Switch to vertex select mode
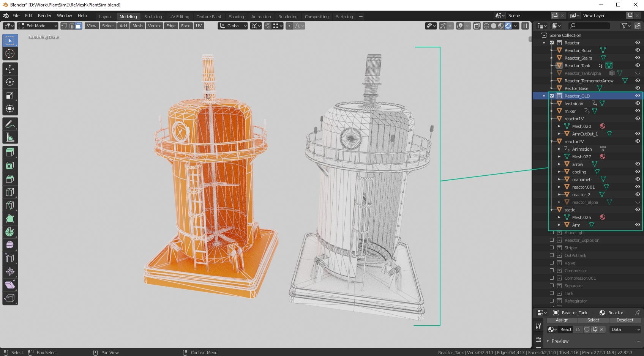Image resolution: width=644 pixels, height=356 pixels. point(64,26)
